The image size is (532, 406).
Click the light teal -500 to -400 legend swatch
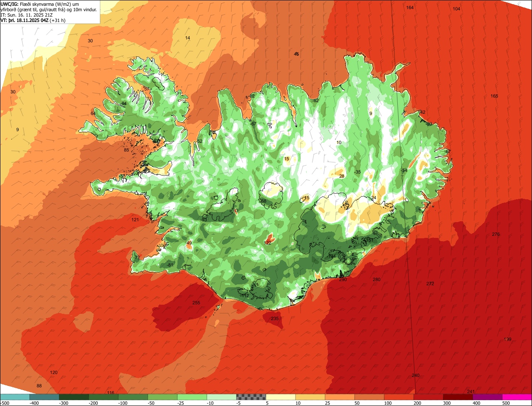15,397
